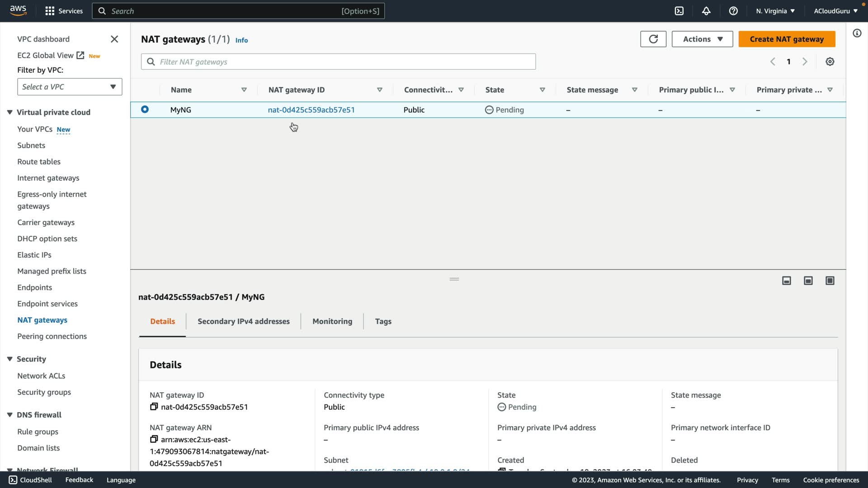Viewport: 868px width, 488px height.
Task: Open nat-0d425c559acb57e51 link in table
Action: pyautogui.click(x=311, y=110)
